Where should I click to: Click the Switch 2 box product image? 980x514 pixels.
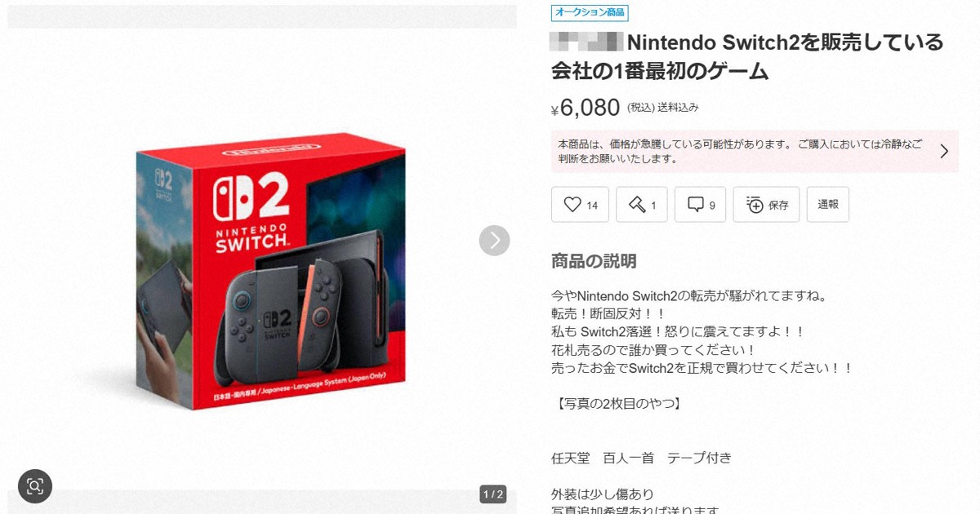click(x=269, y=269)
